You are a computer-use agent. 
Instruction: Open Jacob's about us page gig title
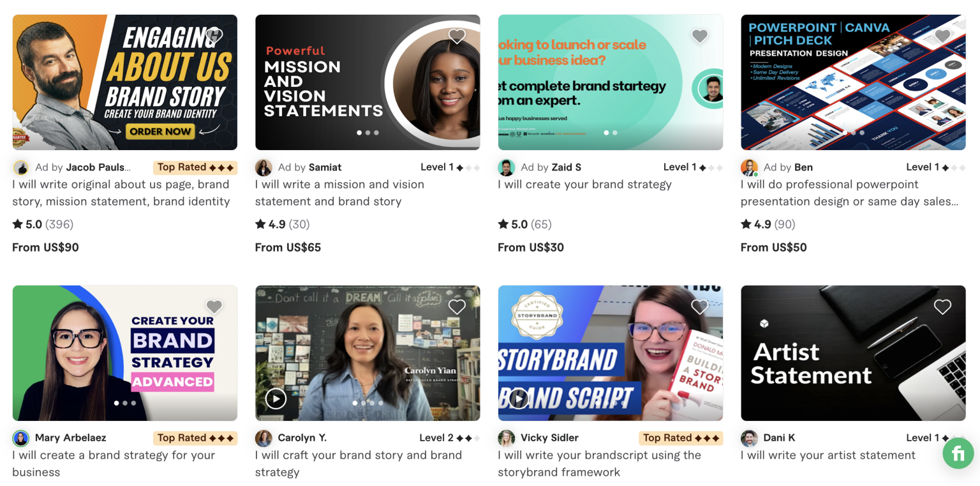pos(121,193)
